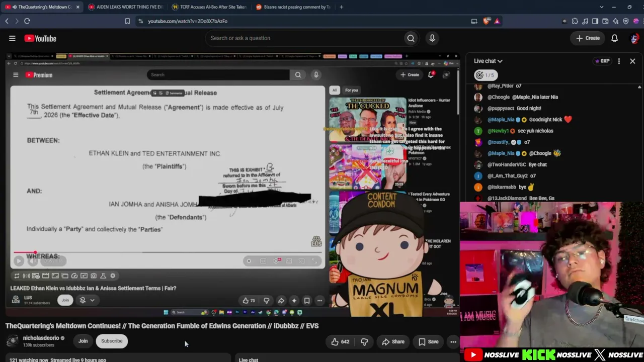This screenshot has height=362, width=644.
Task: Open the nicholasdeorio channel name link
Action: (41, 338)
